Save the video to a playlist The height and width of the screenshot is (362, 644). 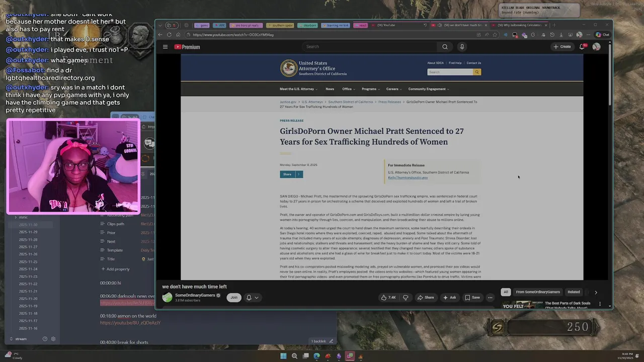pos(472,298)
